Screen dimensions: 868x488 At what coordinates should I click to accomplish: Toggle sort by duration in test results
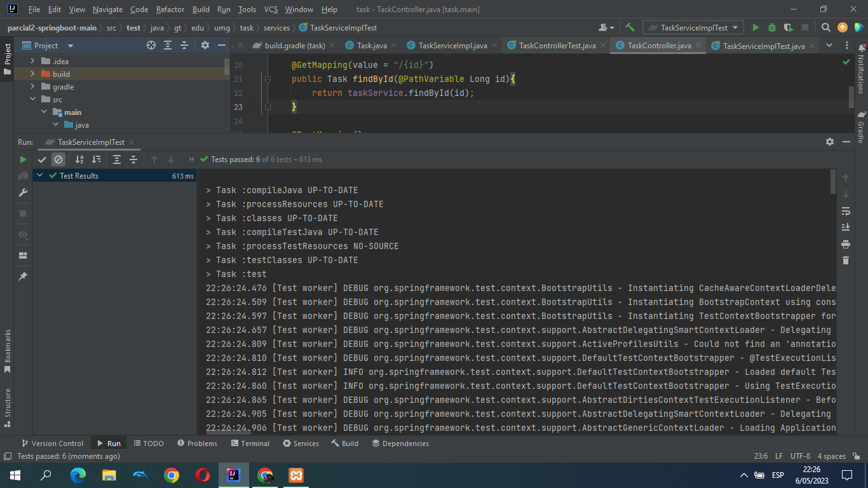(96, 159)
